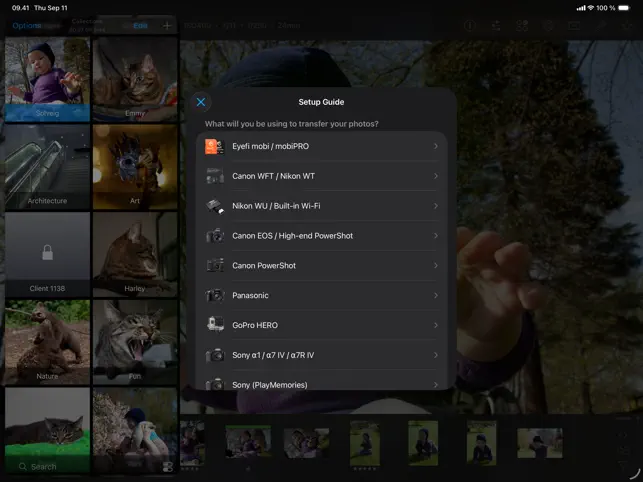
Task: Click the 09.41 clock in the status bar
Action: click(x=21, y=8)
